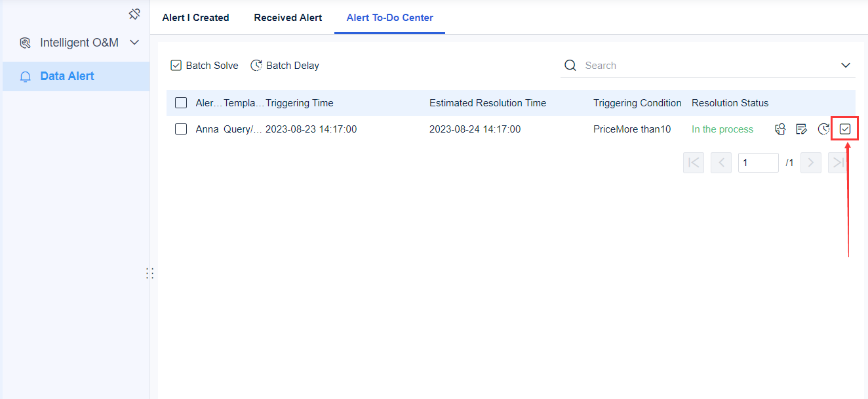
Task: Click the edit remark icon on the alert row
Action: tap(801, 129)
